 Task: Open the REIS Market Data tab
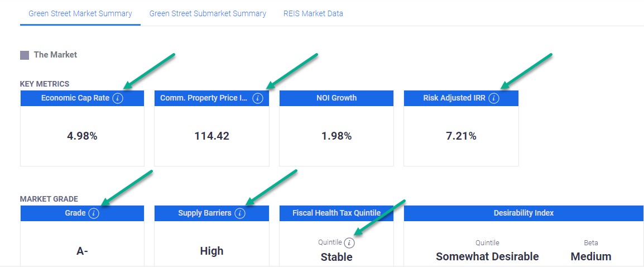click(x=313, y=13)
